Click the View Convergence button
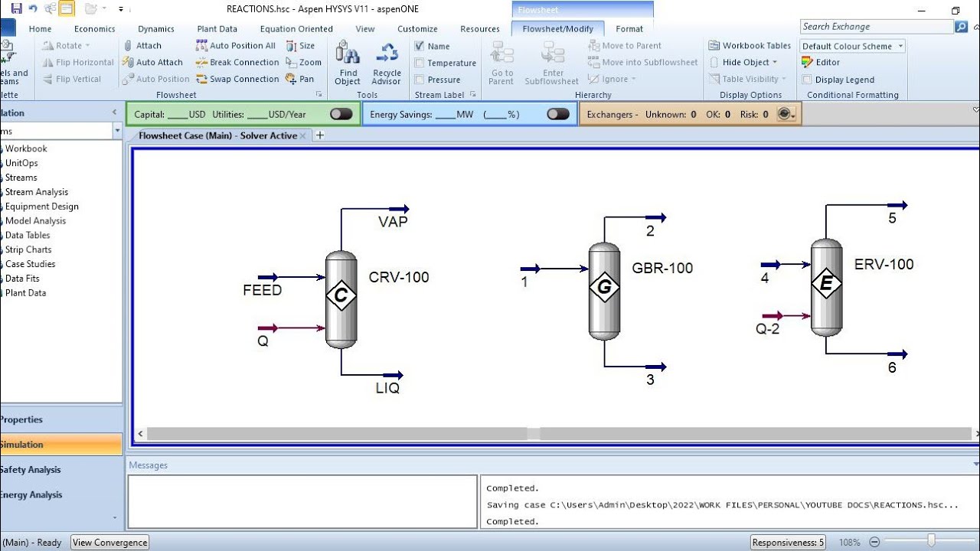980x551 pixels. coord(110,543)
